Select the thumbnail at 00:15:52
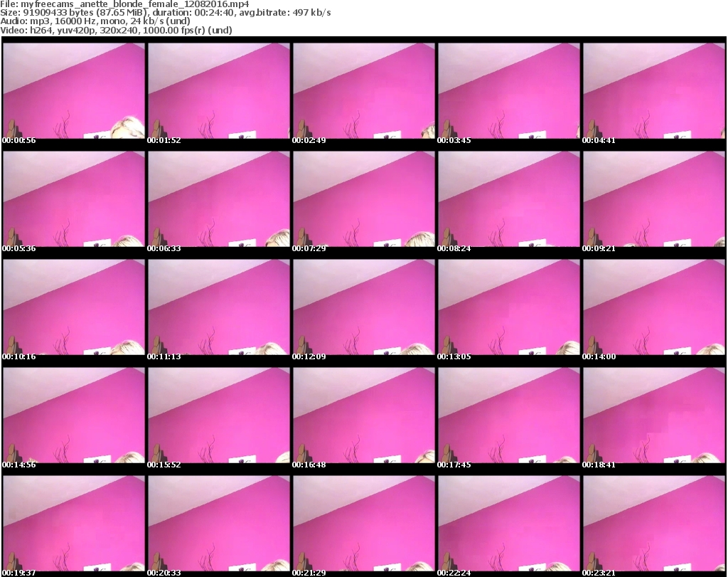 tap(219, 415)
